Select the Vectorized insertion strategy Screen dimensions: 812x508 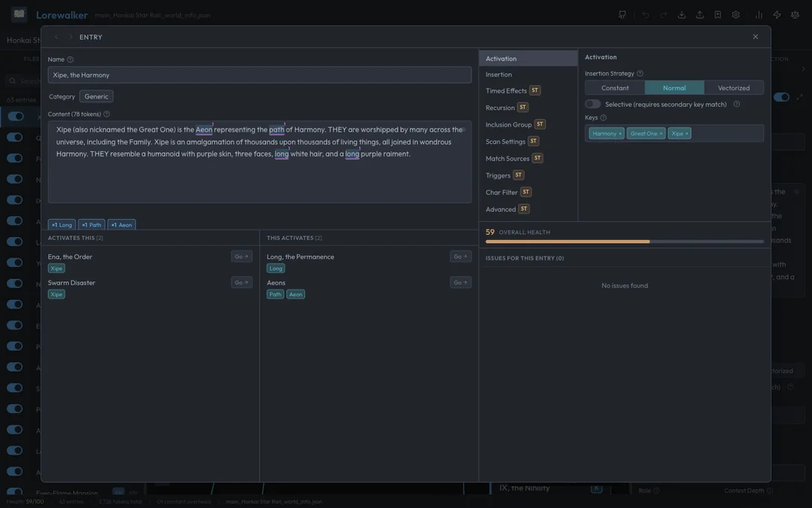[733, 88]
